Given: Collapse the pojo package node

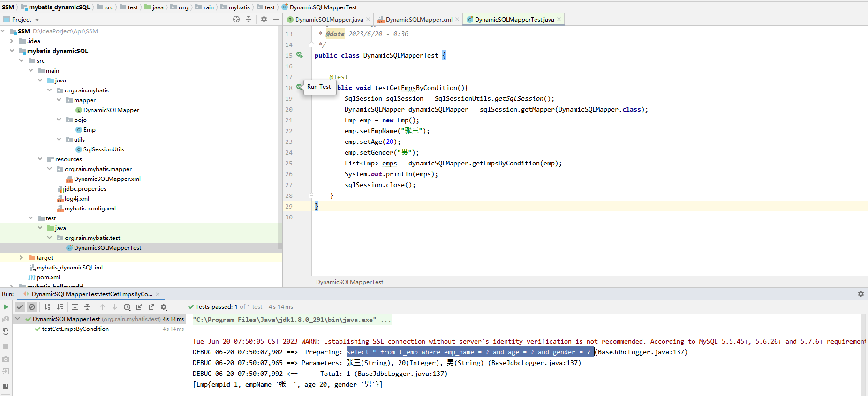Looking at the screenshot, I should point(59,120).
